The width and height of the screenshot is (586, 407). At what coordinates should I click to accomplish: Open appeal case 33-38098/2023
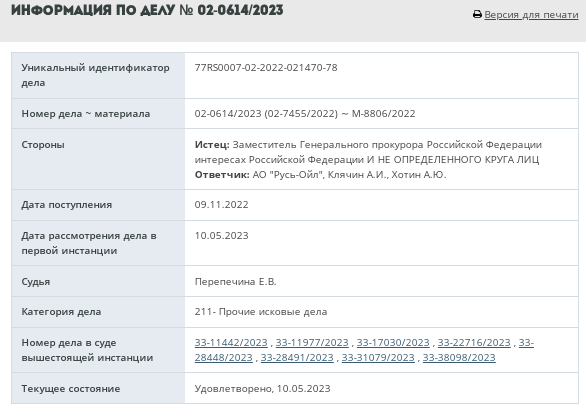point(459,357)
